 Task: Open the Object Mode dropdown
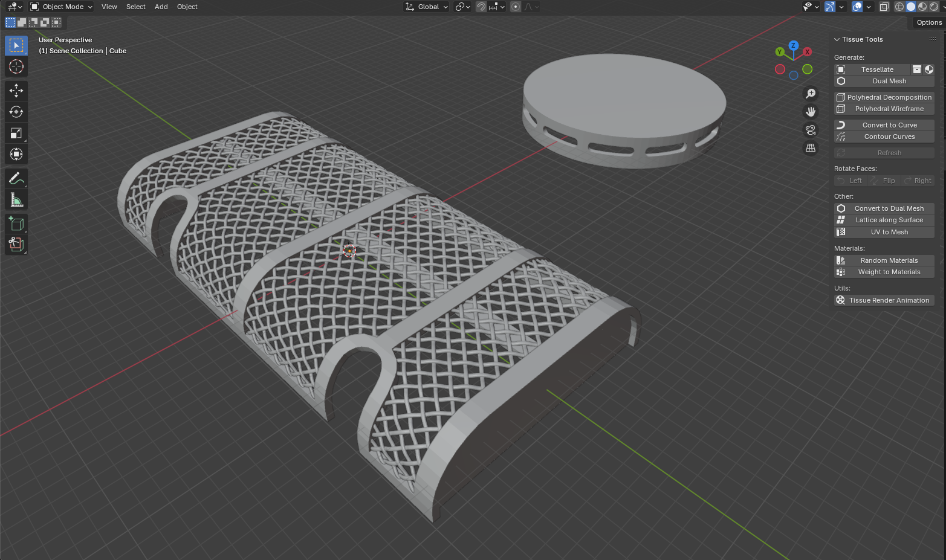(61, 7)
